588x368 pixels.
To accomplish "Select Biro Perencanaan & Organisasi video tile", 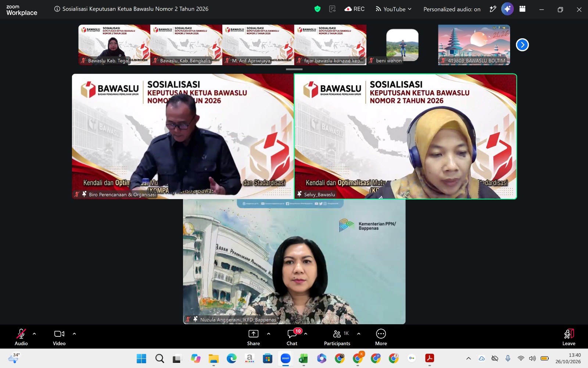I will pos(183,137).
